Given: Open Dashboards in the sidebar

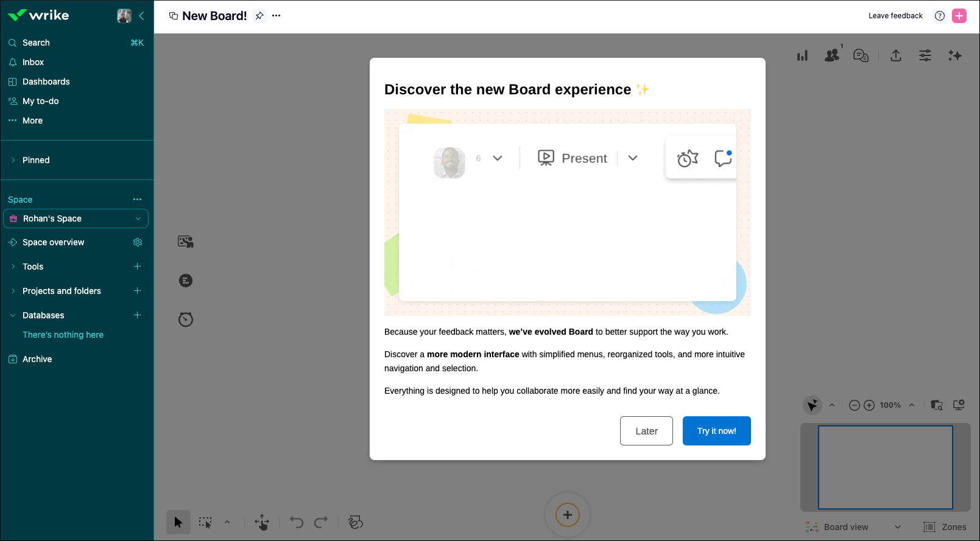Looking at the screenshot, I should click(46, 82).
